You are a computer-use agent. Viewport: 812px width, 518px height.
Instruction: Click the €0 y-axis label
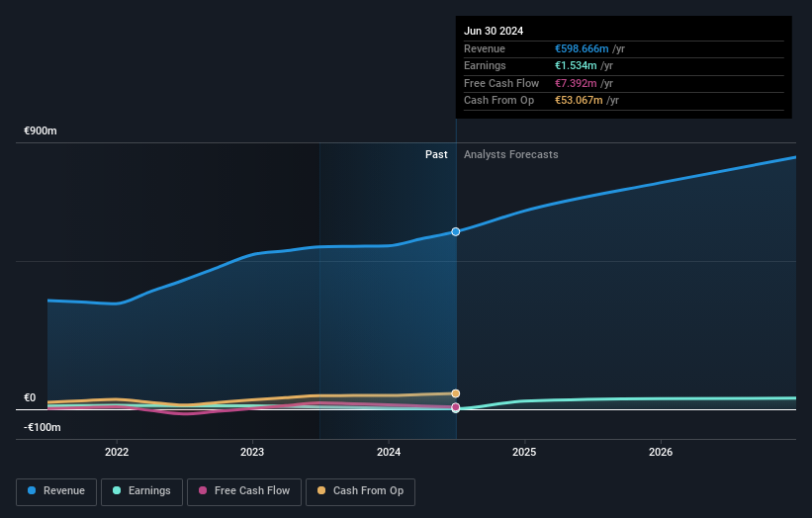coord(30,398)
